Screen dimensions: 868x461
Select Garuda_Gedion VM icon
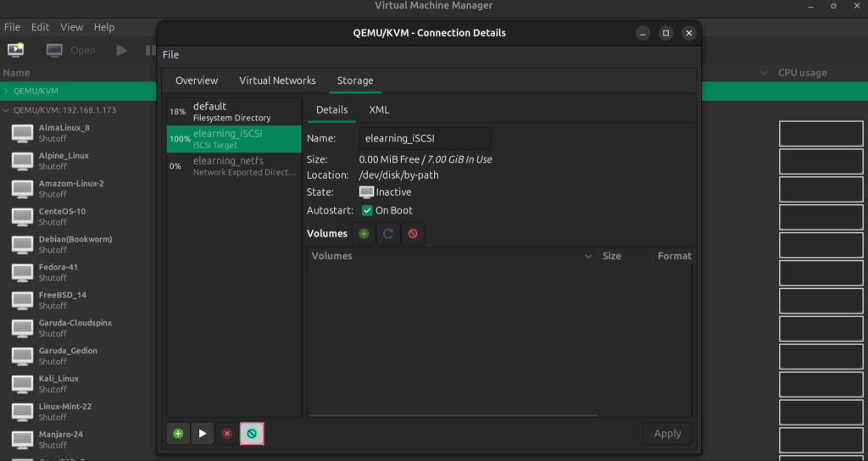tap(23, 356)
